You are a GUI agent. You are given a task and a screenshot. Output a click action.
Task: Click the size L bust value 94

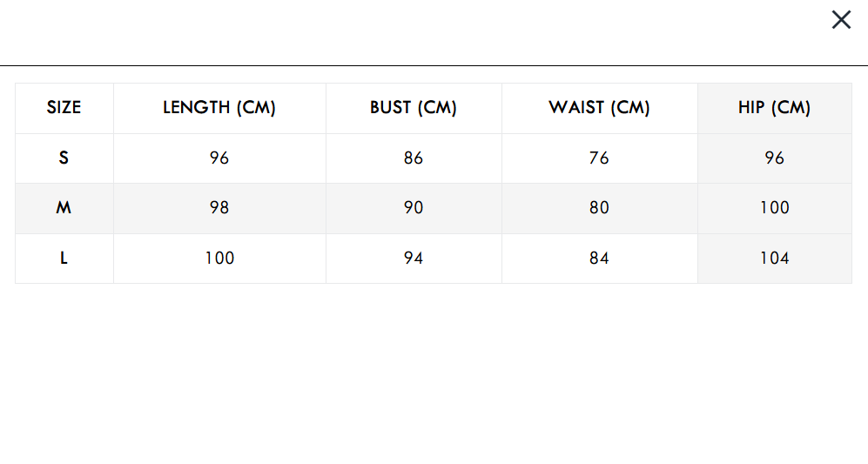coord(414,259)
